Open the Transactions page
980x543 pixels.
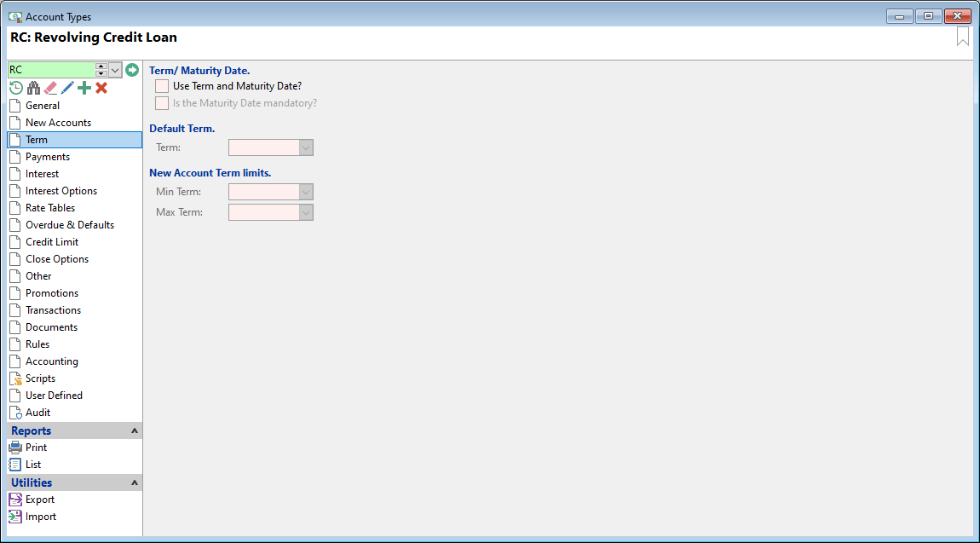(x=75, y=310)
